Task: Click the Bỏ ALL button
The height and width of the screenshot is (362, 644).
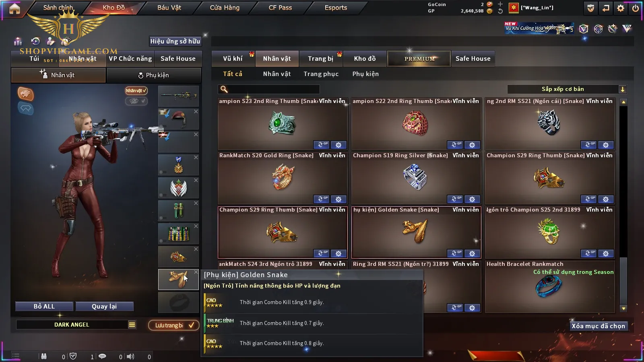Action: (x=44, y=306)
